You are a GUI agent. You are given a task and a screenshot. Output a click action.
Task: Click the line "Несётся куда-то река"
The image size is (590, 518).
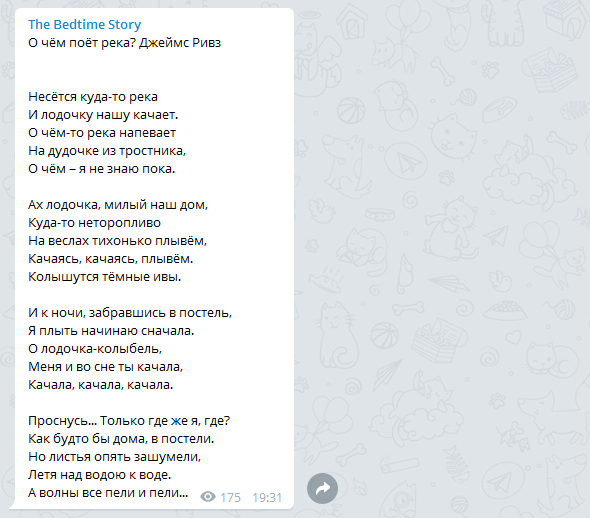[x=93, y=97]
